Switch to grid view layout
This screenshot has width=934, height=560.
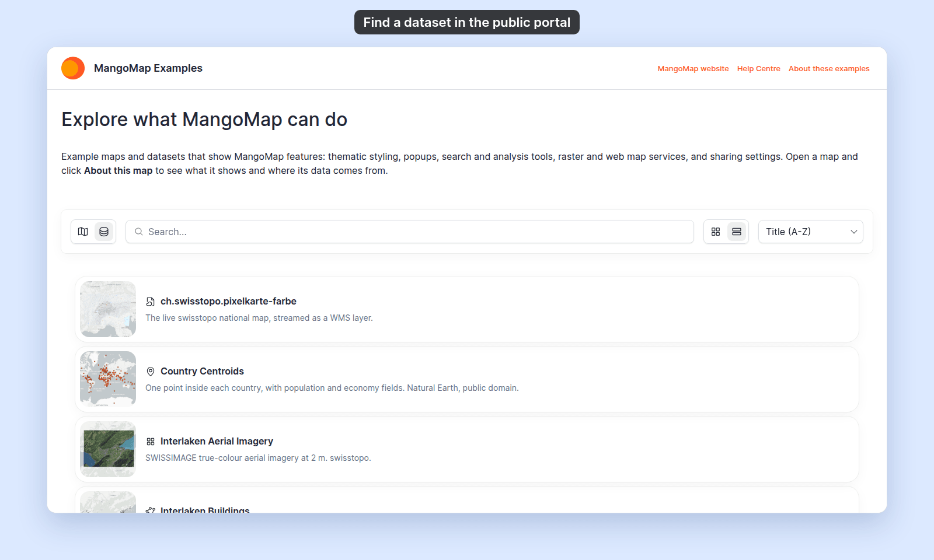point(716,232)
